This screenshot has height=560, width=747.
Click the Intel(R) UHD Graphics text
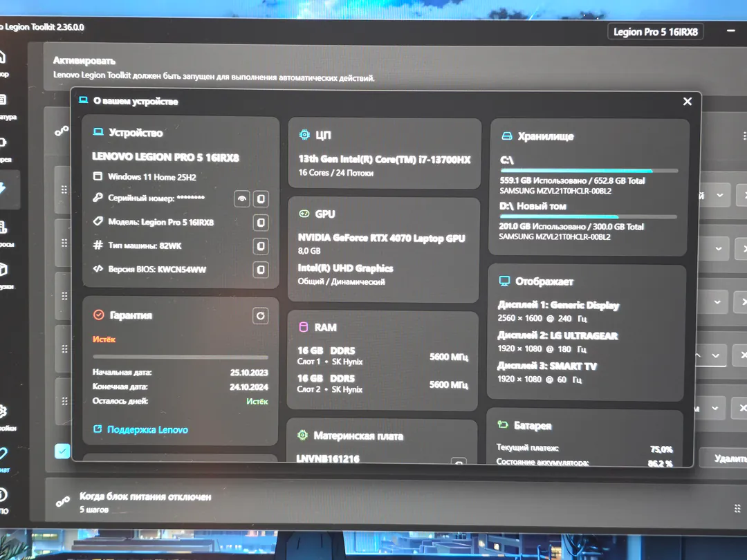(345, 268)
